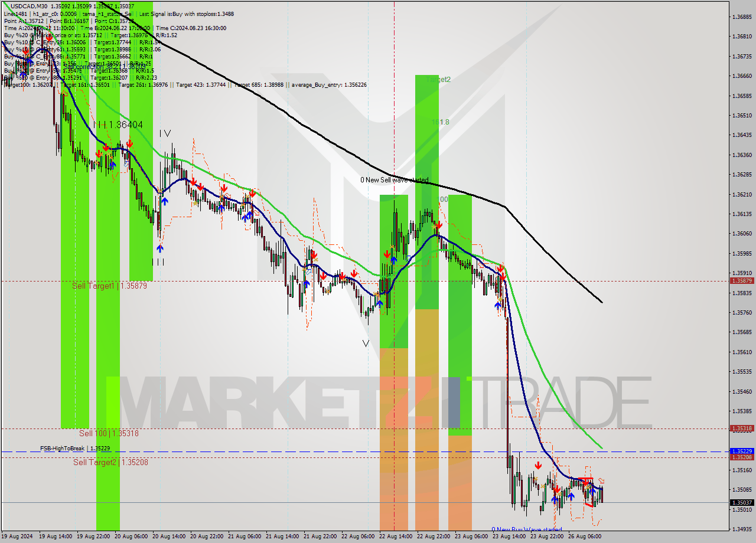Click the 'Time C:2024.08.23 16:30:00' text
Image resolution: width=756 pixels, height=543 pixels.
tap(191, 28)
